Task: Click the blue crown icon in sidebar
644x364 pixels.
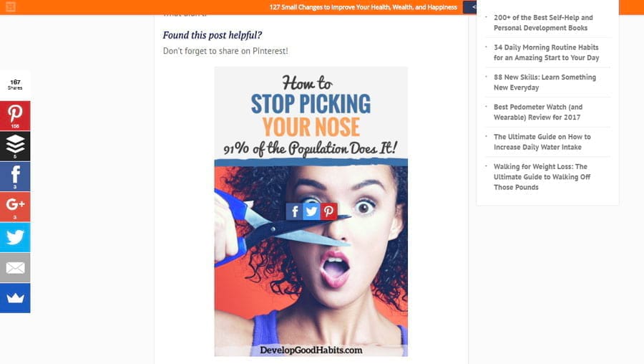Action: coord(15,298)
